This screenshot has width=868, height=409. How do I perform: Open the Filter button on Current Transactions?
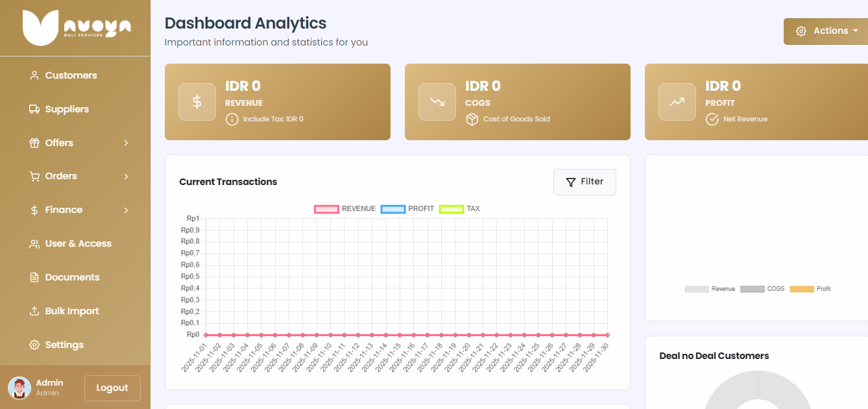585,182
